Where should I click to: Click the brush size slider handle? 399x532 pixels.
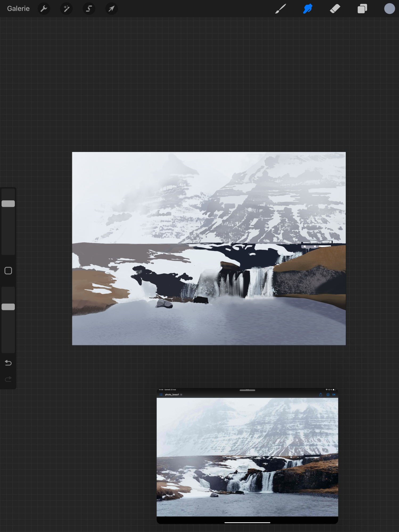pos(8,203)
